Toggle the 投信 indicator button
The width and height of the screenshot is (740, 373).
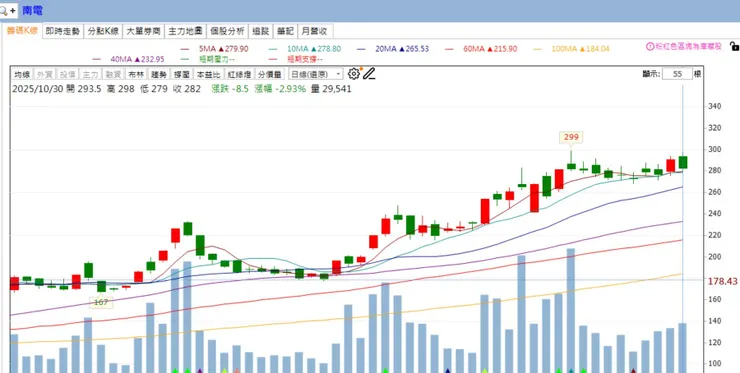click(x=67, y=74)
